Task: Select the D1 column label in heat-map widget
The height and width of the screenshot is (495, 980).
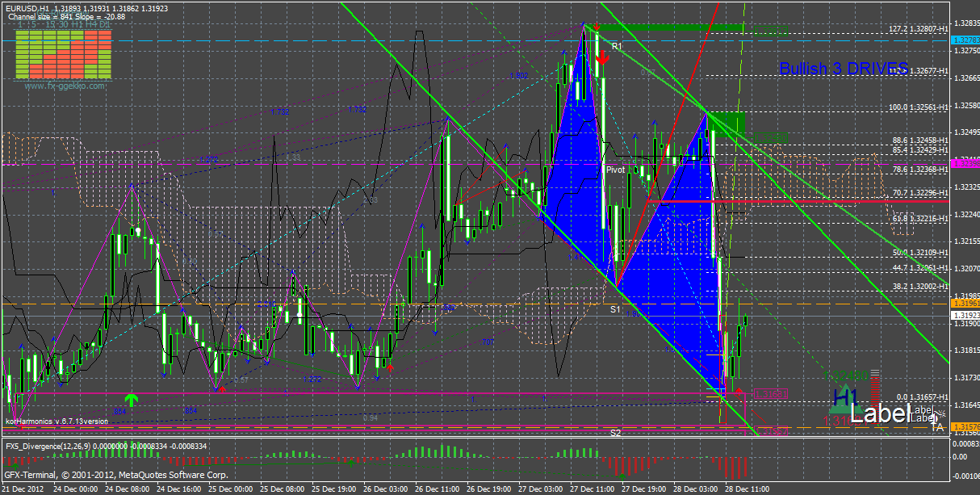Action: point(105,25)
